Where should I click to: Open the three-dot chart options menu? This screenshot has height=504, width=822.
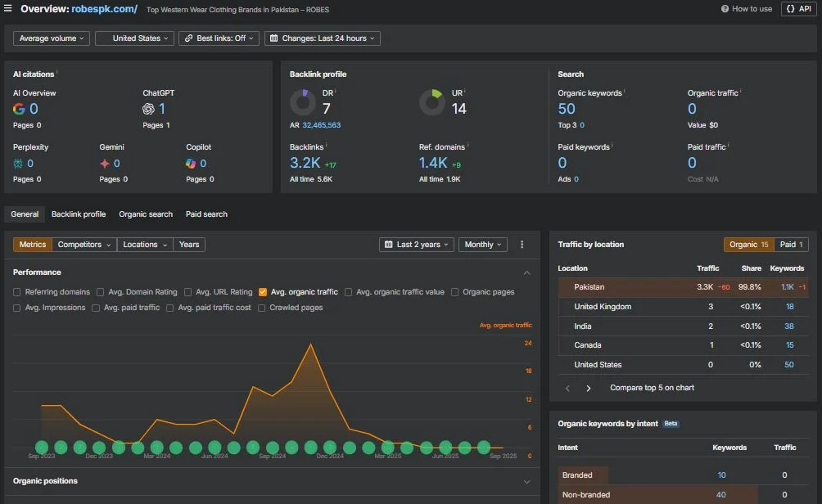522,245
